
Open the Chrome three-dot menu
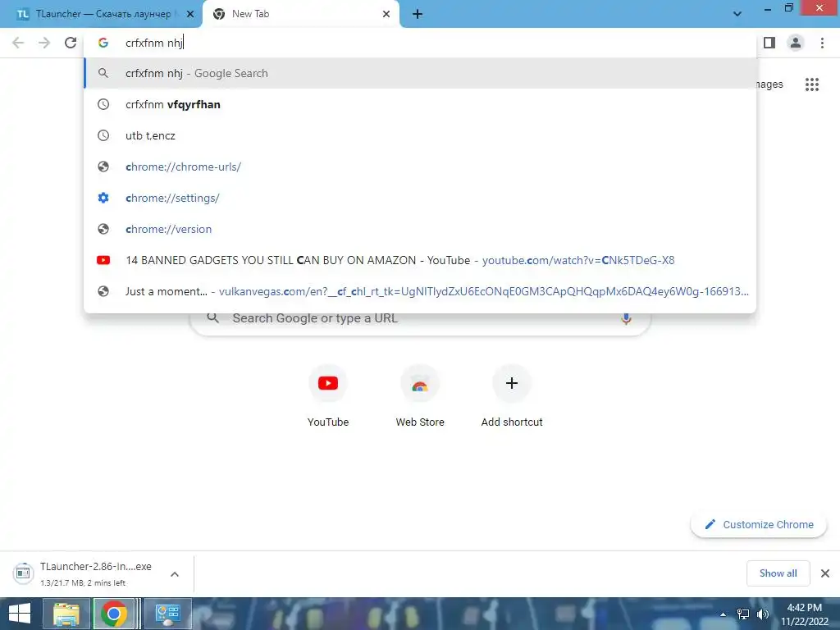click(822, 43)
